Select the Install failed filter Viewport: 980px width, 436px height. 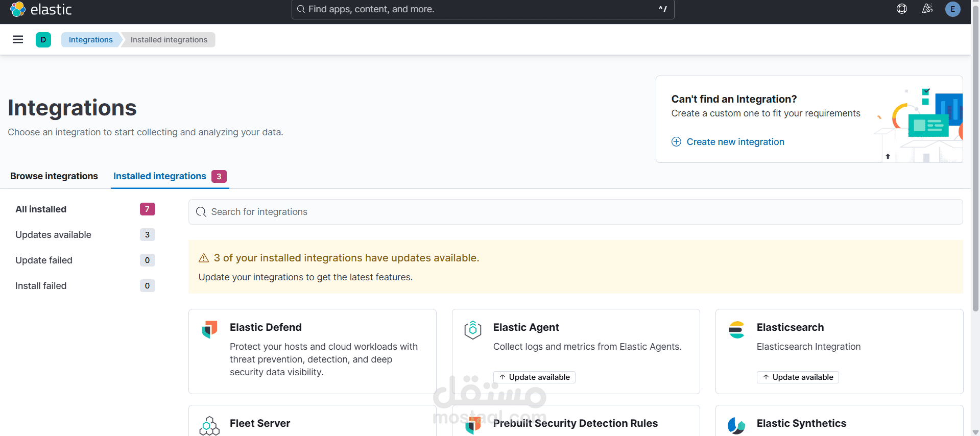85,286
